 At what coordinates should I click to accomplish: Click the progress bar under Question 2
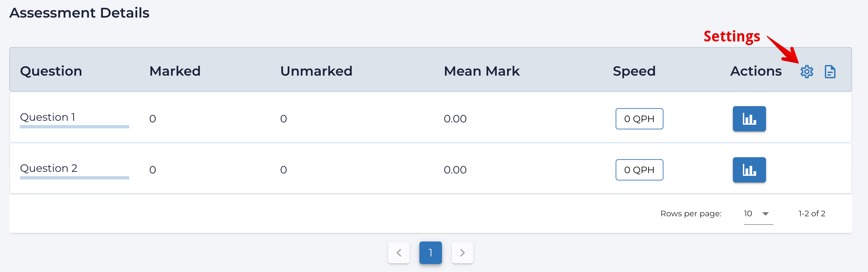(x=74, y=178)
